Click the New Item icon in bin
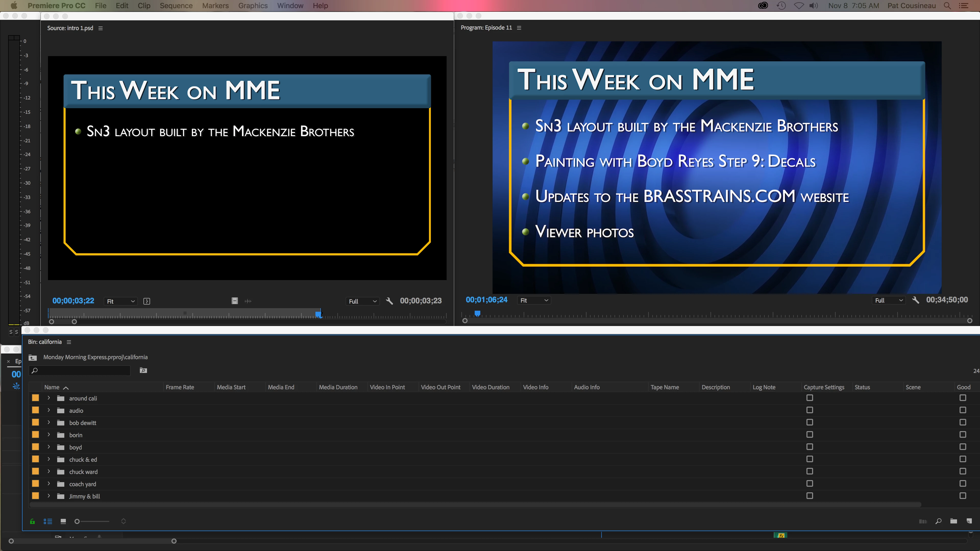The width and height of the screenshot is (980, 551). [x=969, y=521]
